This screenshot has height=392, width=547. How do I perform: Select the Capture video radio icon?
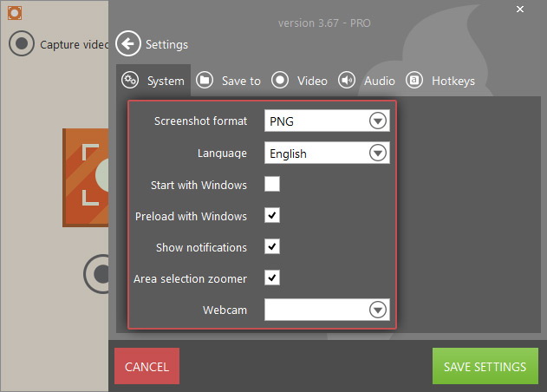[22, 44]
